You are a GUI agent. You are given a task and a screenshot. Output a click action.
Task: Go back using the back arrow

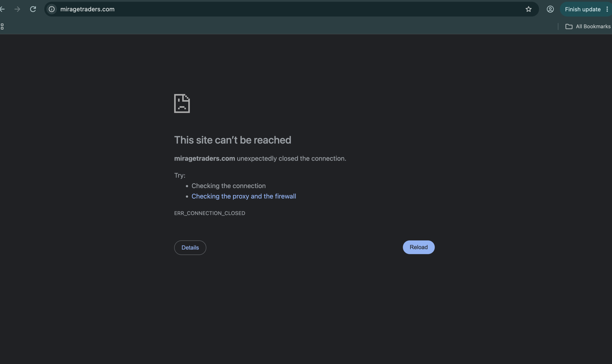2,9
